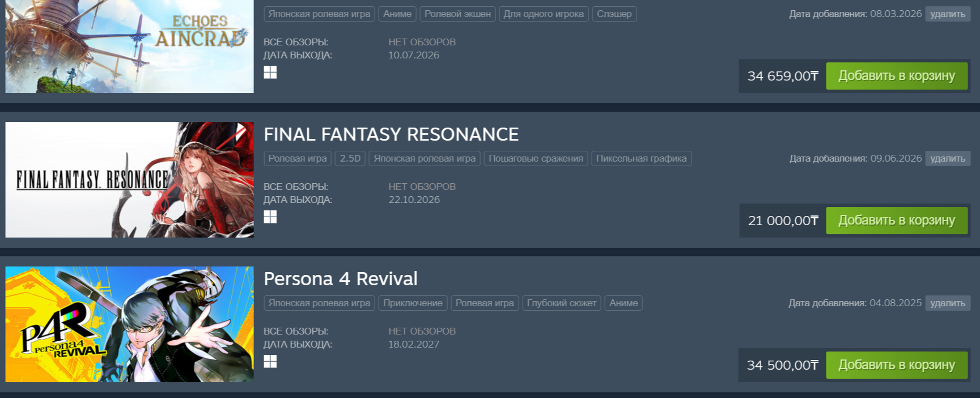The width and height of the screenshot is (980, 398).
Task: Open the Echoes of Aincrad capsule image
Action: tap(130, 46)
